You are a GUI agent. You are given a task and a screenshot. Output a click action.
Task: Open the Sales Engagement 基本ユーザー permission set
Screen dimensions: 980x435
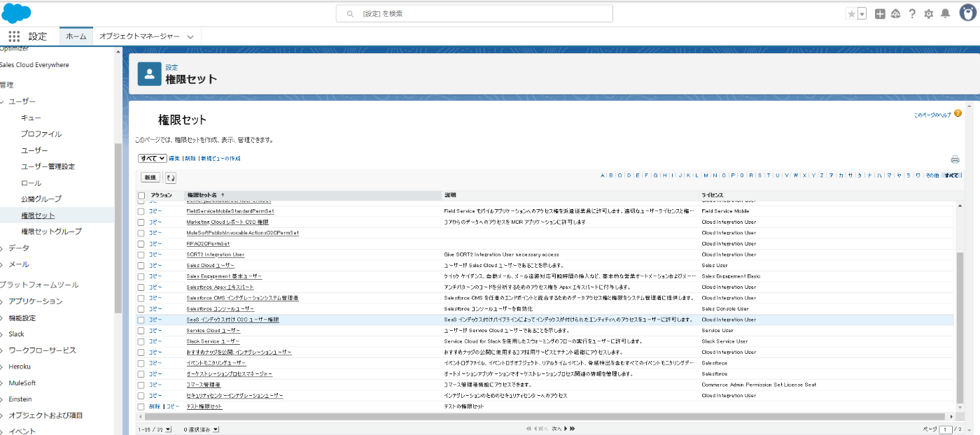224,276
